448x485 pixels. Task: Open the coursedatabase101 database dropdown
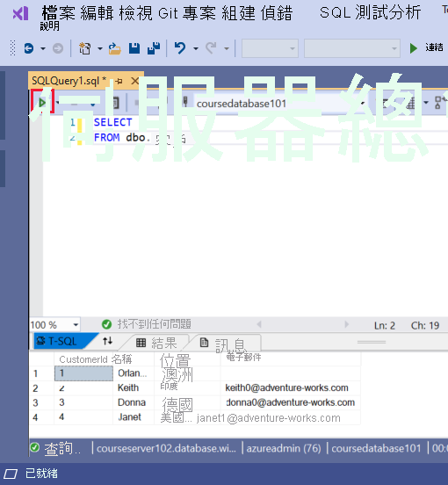pyautogui.click(x=280, y=104)
